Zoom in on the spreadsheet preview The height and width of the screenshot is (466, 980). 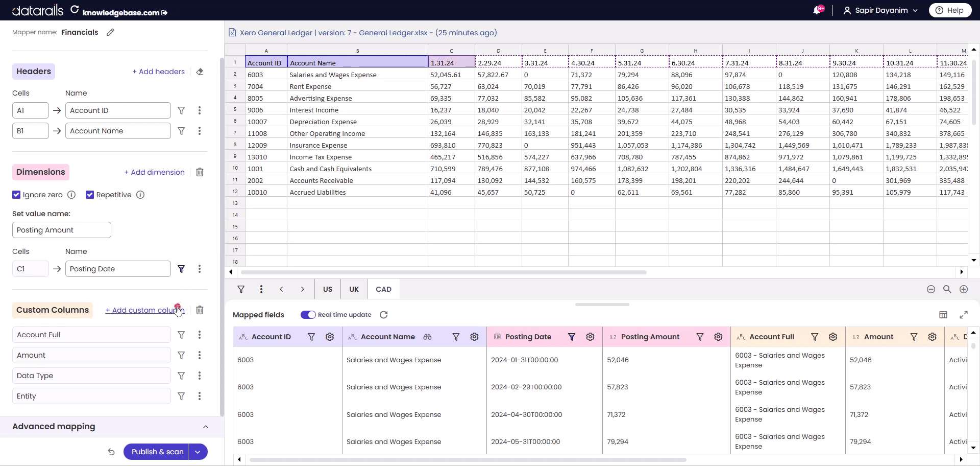(964, 289)
